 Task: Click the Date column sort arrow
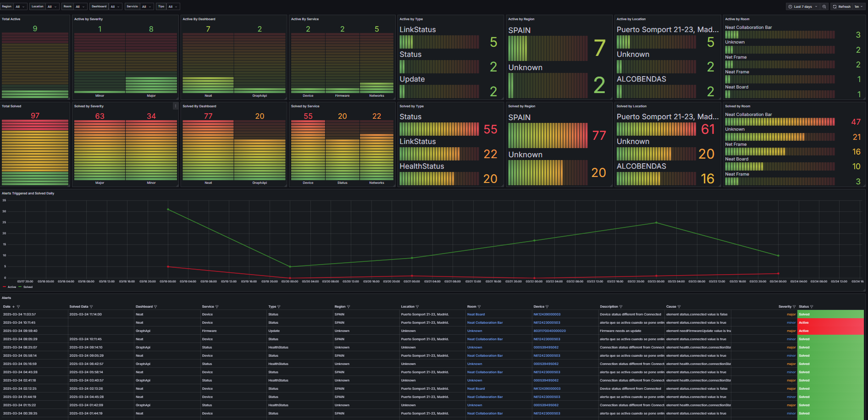pyautogui.click(x=13, y=307)
